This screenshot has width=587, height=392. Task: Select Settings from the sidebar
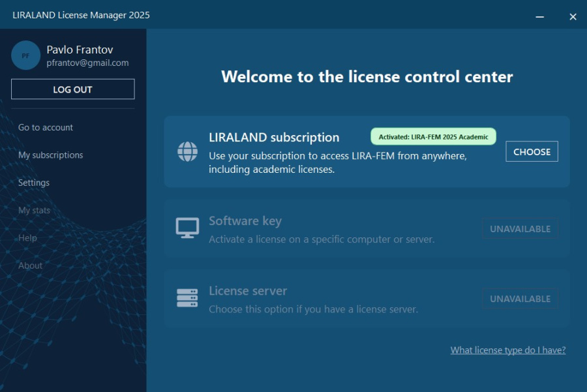34,183
